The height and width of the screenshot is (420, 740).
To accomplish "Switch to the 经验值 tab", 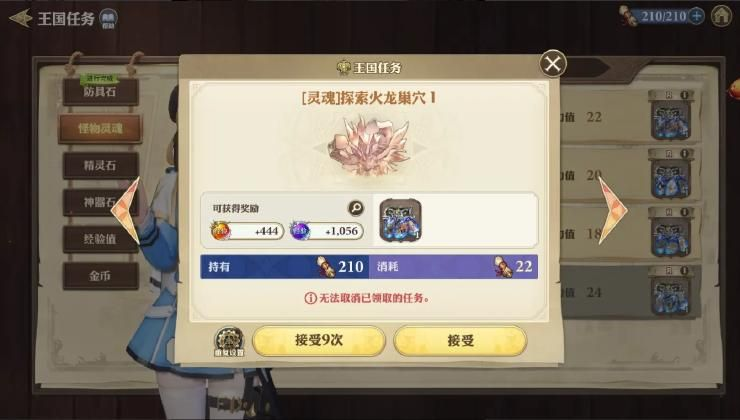I will 101,239.
